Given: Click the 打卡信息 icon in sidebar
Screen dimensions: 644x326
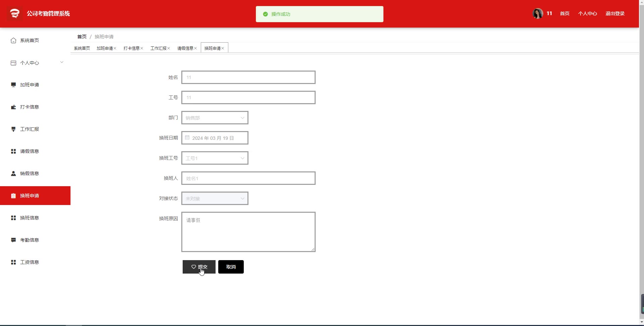Looking at the screenshot, I should point(13,107).
